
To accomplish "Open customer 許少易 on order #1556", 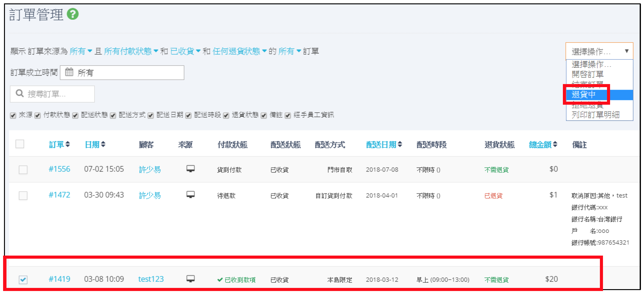I will click(150, 169).
